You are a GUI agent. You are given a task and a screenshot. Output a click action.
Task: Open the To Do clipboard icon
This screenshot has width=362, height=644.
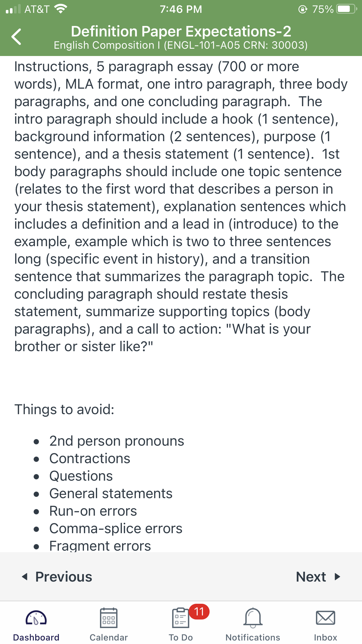pyautogui.click(x=181, y=618)
